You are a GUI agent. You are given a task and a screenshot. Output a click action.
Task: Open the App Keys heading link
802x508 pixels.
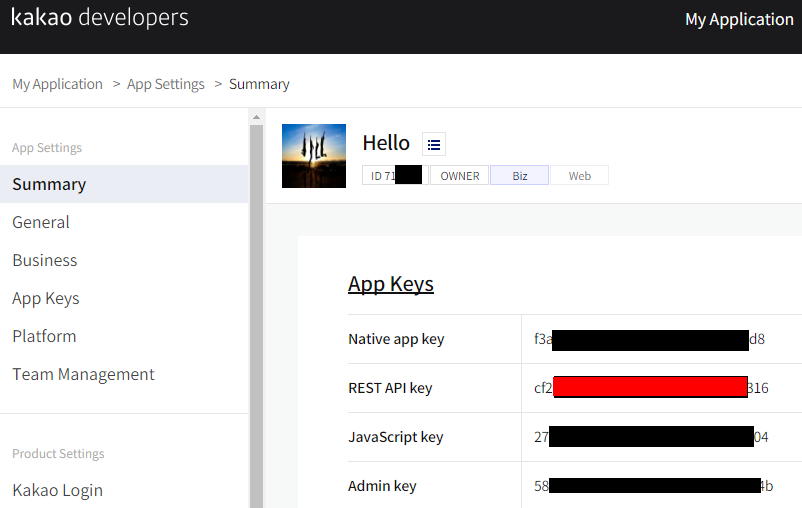tap(391, 284)
